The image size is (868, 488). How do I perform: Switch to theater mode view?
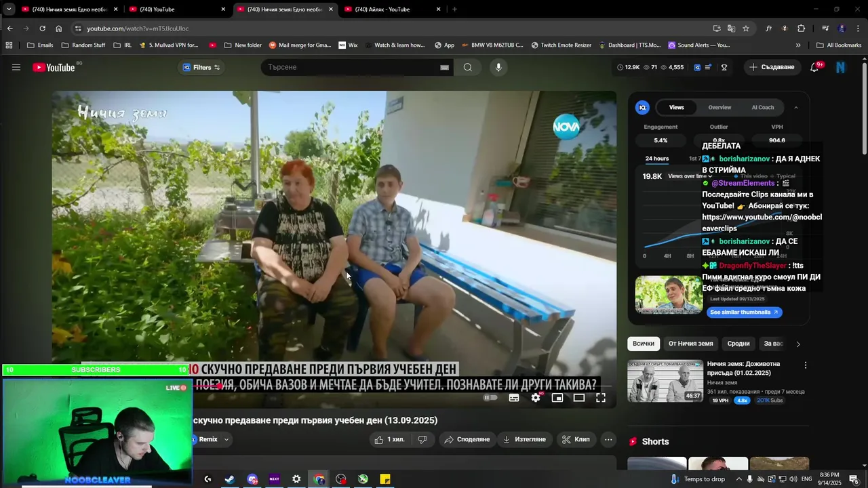579,398
